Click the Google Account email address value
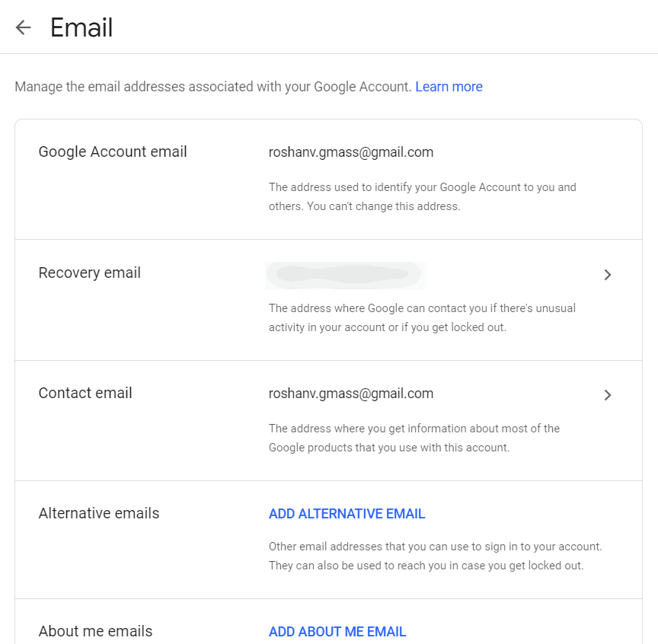 (x=351, y=151)
